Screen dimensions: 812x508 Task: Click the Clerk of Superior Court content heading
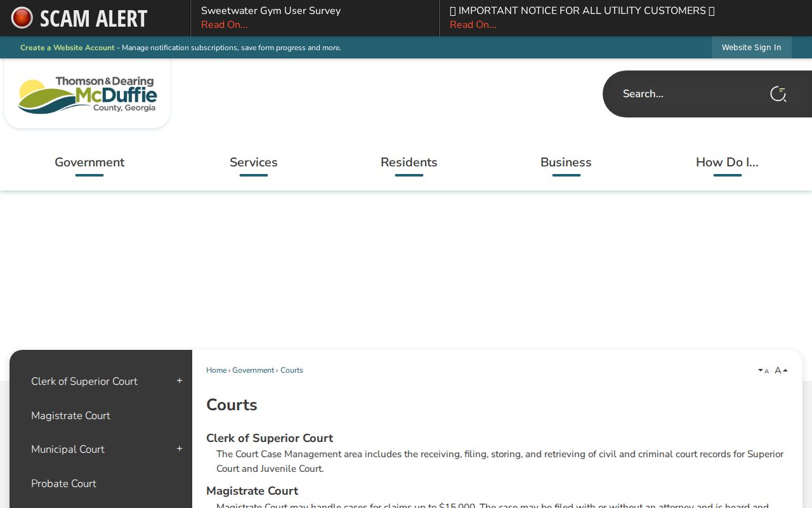tap(270, 438)
